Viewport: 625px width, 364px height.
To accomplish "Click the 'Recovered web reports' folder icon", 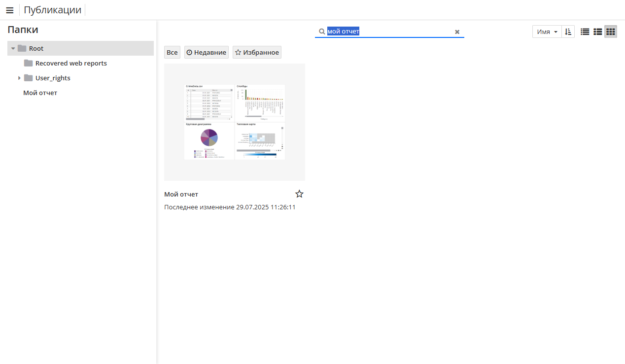I will (28, 63).
